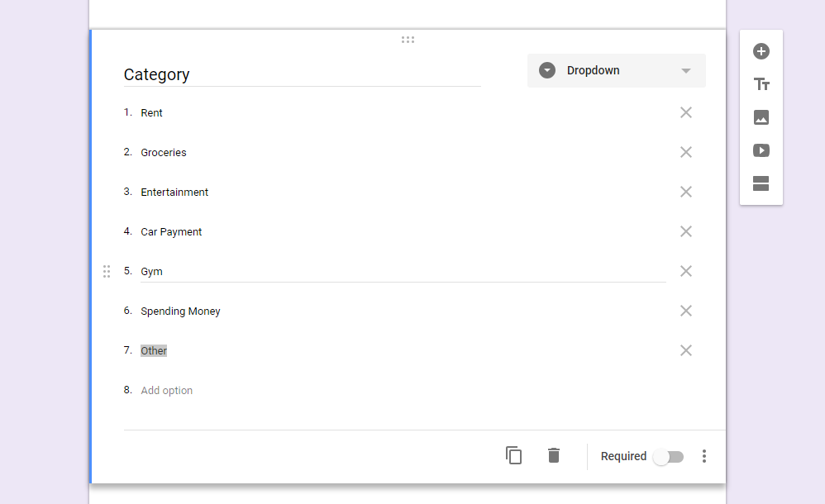Add a title and description block
The height and width of the screenshot is (504, 825).
tap(761, 84)
